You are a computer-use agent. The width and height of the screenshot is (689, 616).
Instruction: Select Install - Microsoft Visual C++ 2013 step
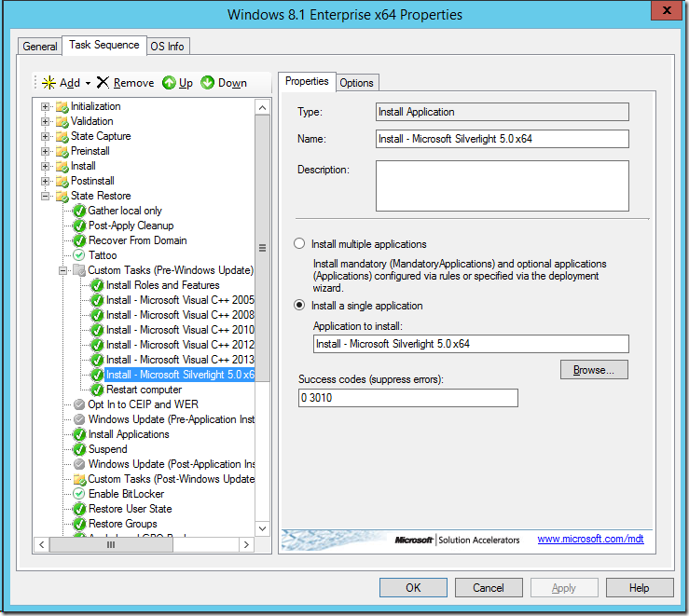click(180, 360)
